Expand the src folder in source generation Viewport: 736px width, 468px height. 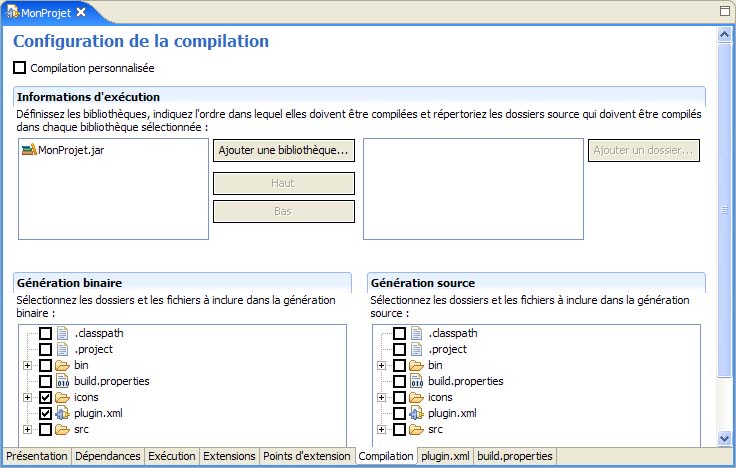pyautogui.click(x=381, y=429)
